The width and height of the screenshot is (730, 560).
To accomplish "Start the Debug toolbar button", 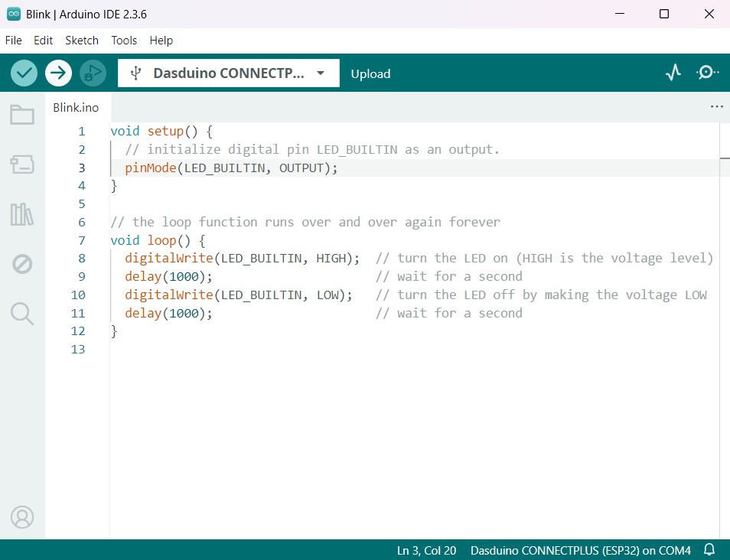I will coord(93,73).
